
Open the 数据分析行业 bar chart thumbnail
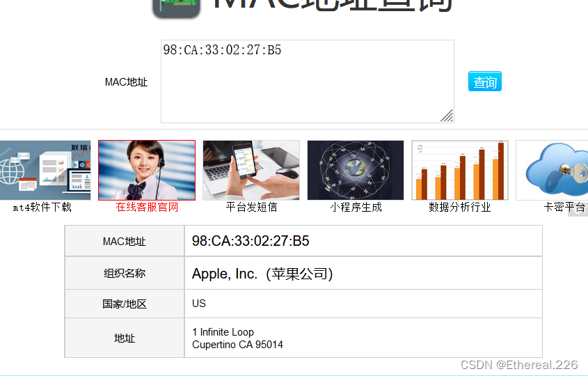[x=460, y=170]
